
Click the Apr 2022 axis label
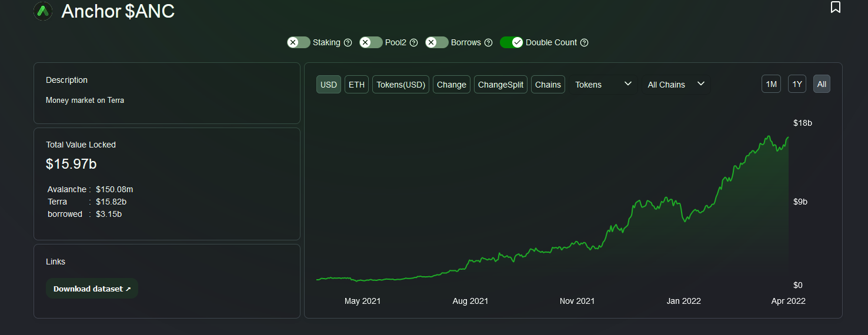[788, 301]
